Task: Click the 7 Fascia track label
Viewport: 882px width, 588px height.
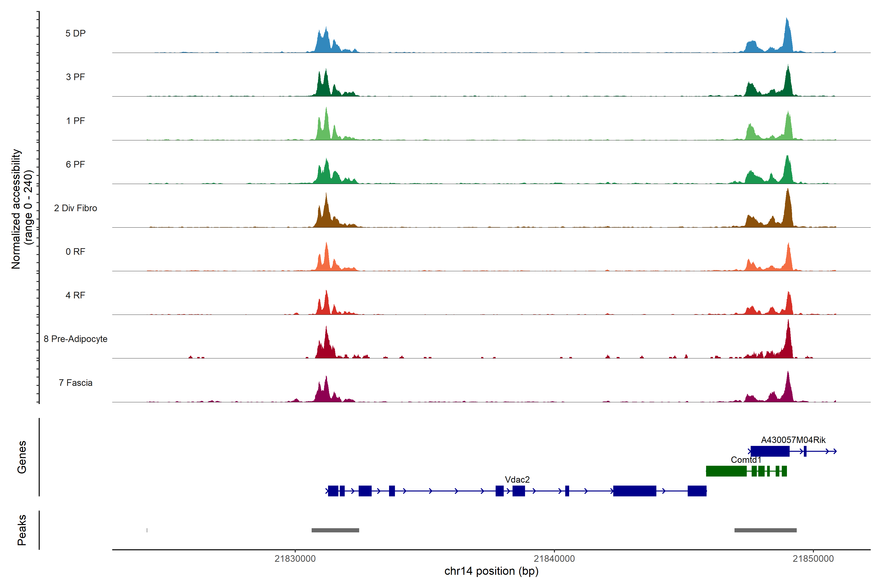Action: [75, 383]
